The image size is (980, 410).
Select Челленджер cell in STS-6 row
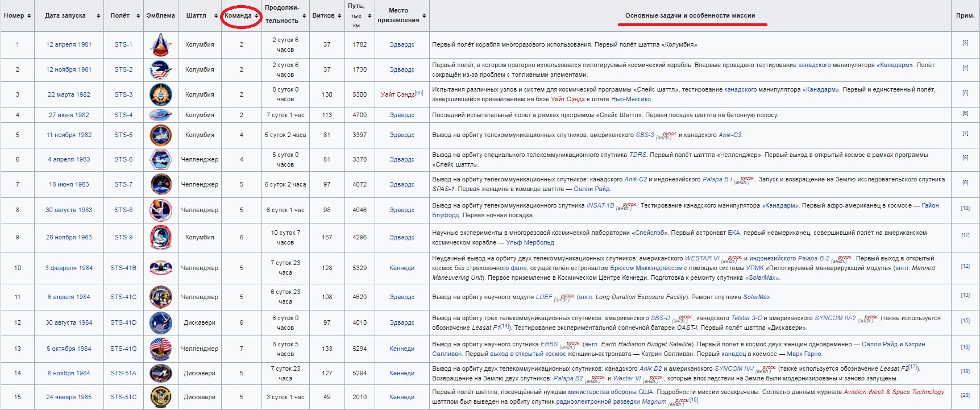(x=200, y=160)
